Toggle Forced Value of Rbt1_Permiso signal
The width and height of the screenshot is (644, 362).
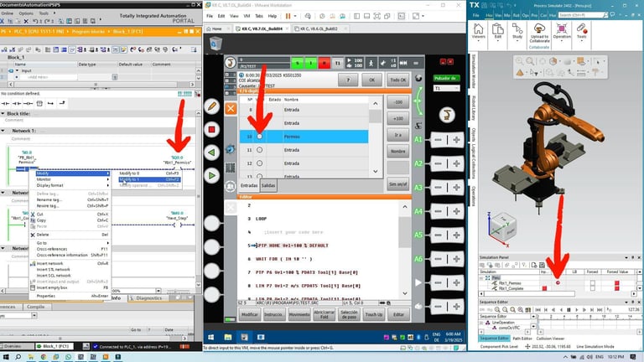(617, 282)
